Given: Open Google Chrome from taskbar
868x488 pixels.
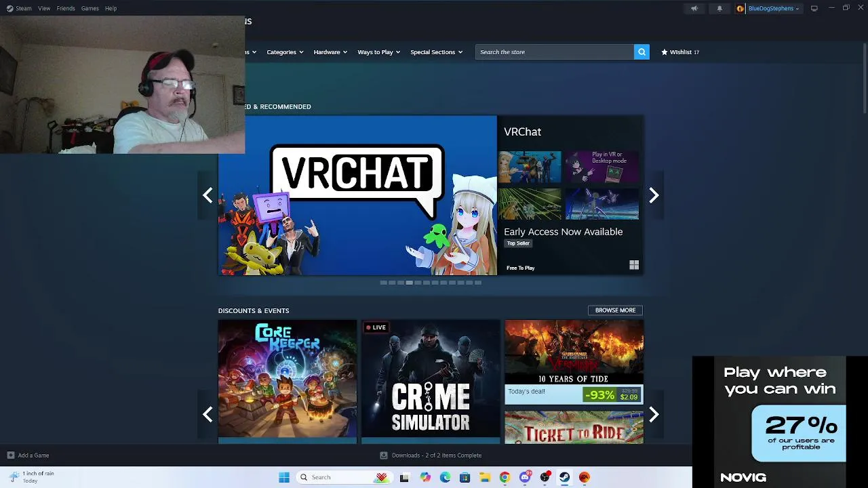Looking at the screenshot, I should coord(505,477).
